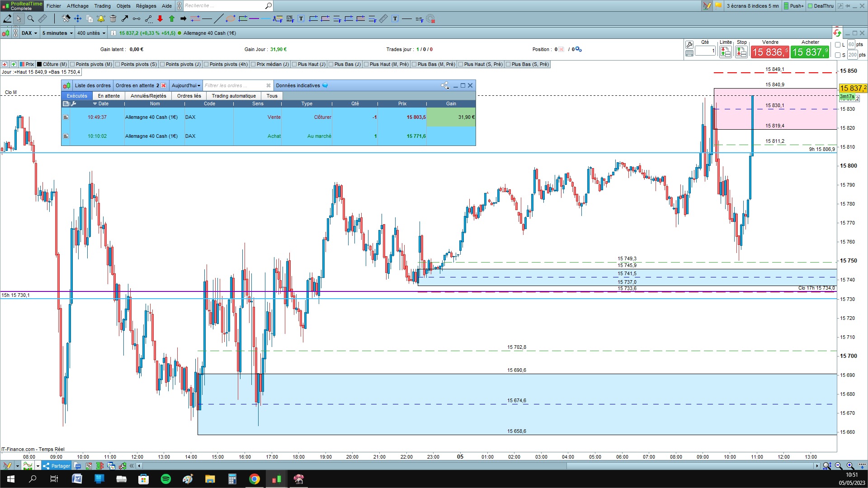Open Spotify from the taskbar
The image size is (868, 488).
pyautogui.click(x=166, y=479)
